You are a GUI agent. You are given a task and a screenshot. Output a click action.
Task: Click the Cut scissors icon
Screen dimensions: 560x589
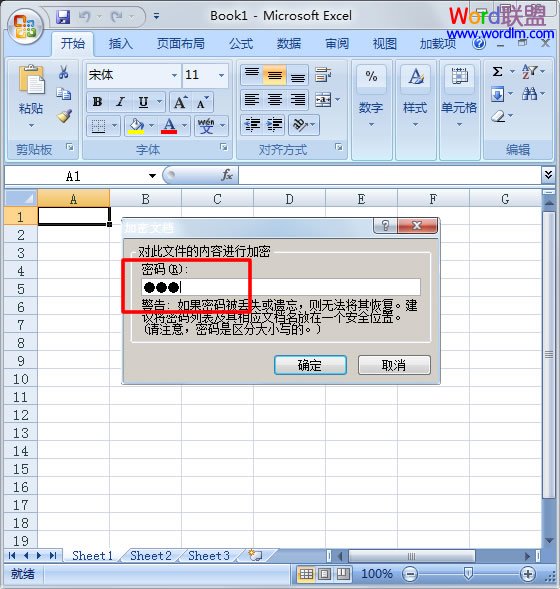63,72
